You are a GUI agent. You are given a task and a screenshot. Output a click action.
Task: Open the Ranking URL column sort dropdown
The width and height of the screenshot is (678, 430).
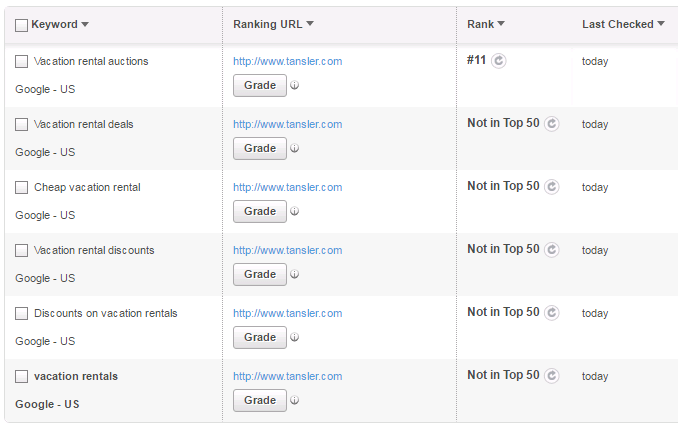tap(310, 24)
